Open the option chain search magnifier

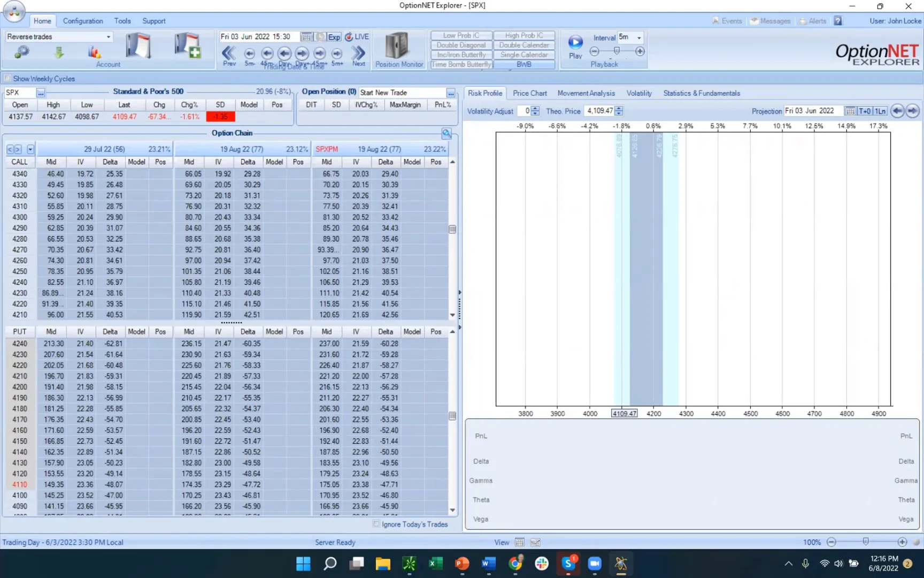(x=446, y=133)
